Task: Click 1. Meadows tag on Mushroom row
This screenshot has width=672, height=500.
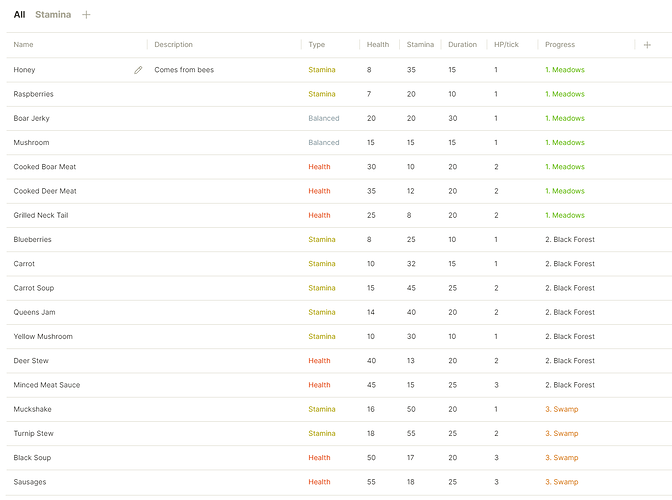Action: pos(565,143)
